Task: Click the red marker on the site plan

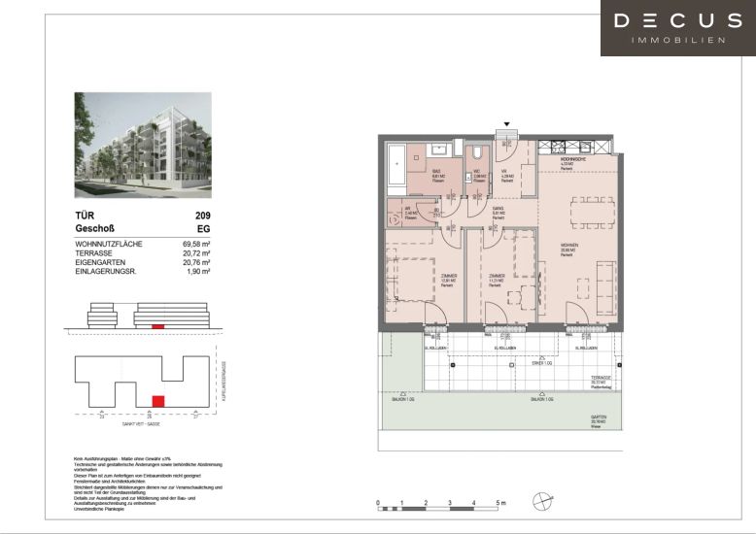Action: pos(157,399)
